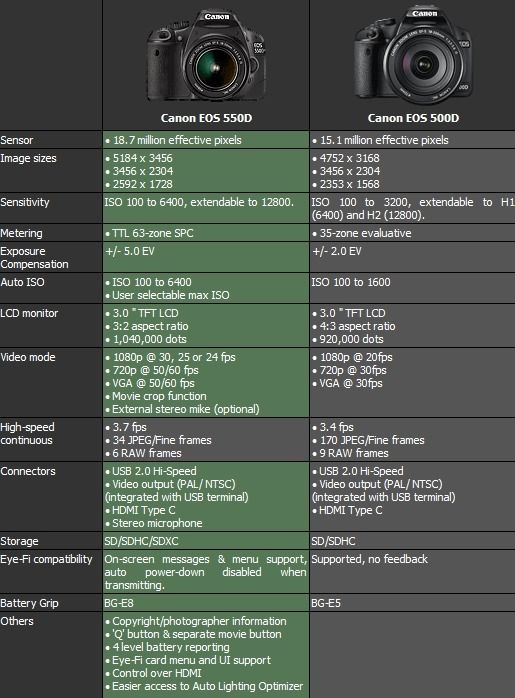The width and height of the screenshot is (515, 698).
Task: Select the '5184 x 3456' image size
Action: click(142, 158)
